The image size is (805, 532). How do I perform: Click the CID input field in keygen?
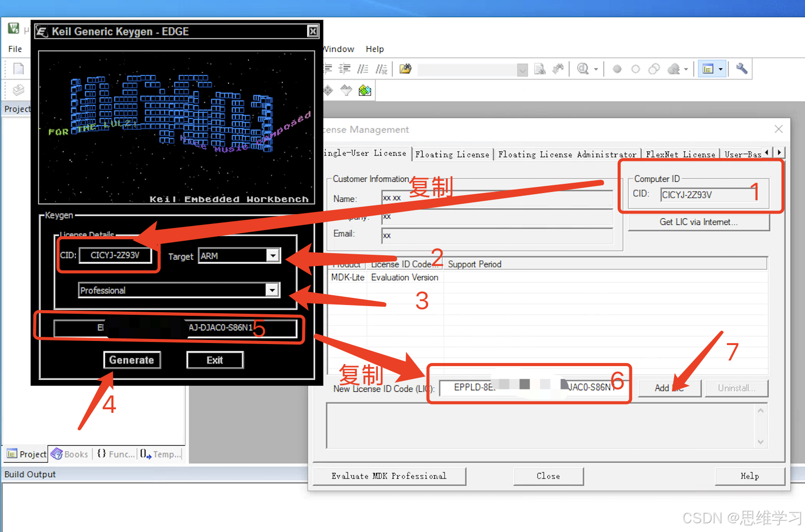point(115,255)
